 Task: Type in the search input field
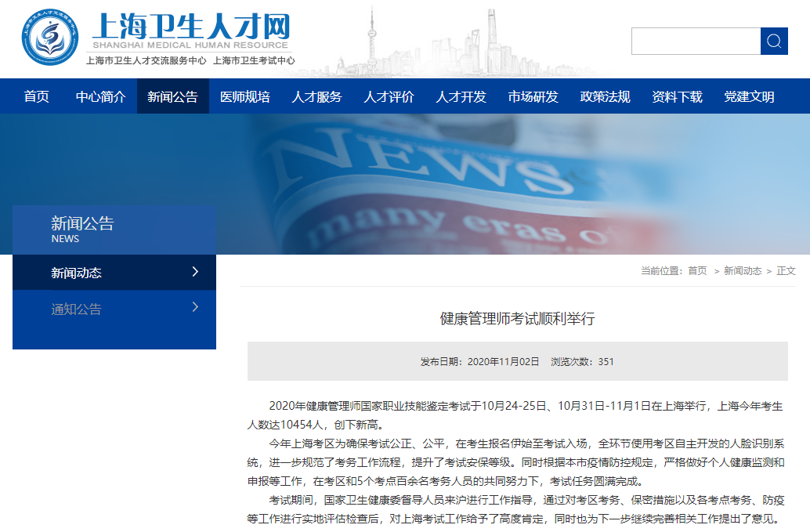[696, 41]
